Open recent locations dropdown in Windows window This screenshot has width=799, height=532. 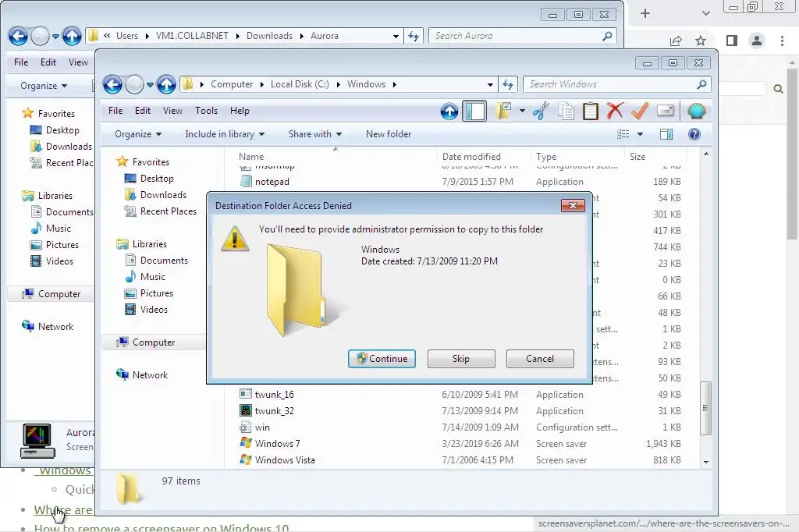pos(150,84)
